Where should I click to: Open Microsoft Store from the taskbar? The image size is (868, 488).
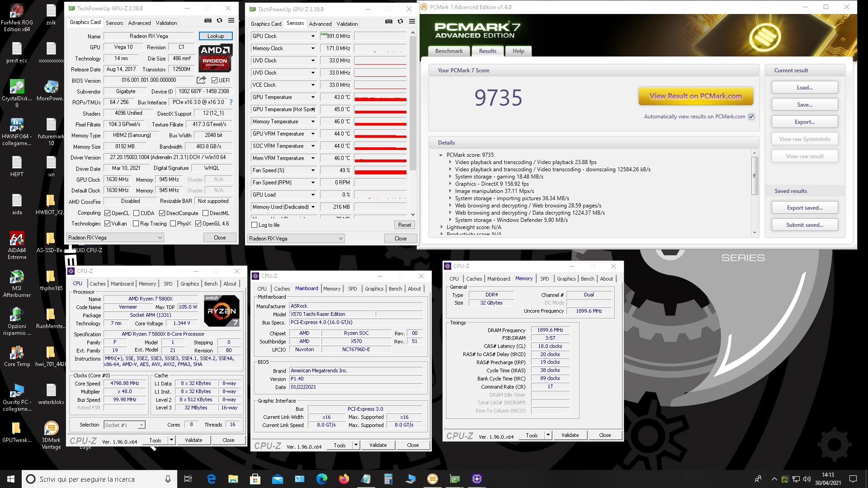(255, 479)
